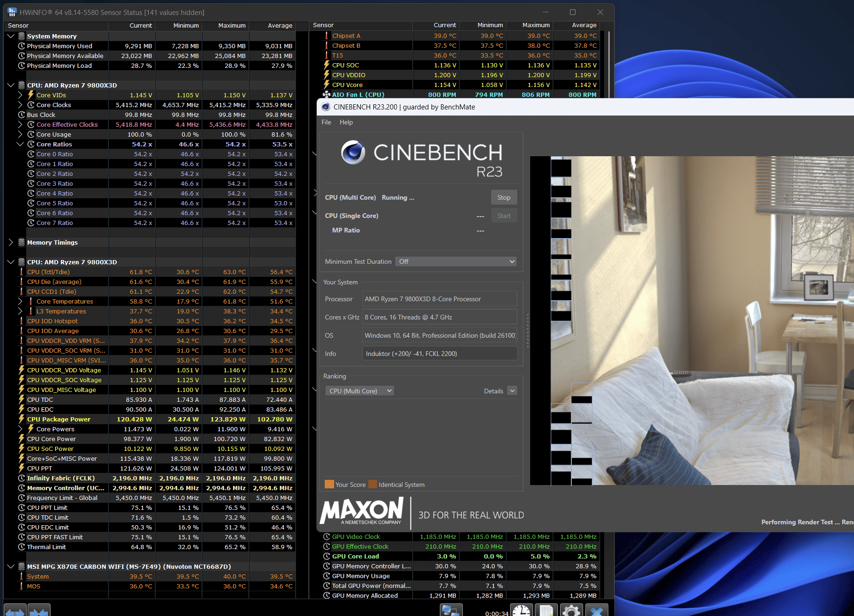Image resolution: width=854 pixels, height=616 pixels.
Task: Click the chip icon beside MSI MPG X870E CARBON WIFI
Action: coord(22,566)
